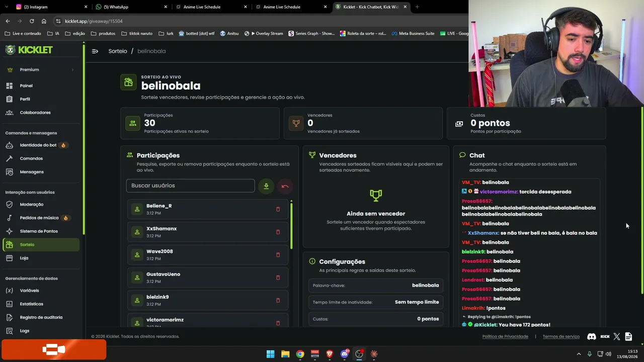The height and width of the screenshot is (362, 644).
Task: Open the documentation page icon in the footer
Action: point(628,336)
